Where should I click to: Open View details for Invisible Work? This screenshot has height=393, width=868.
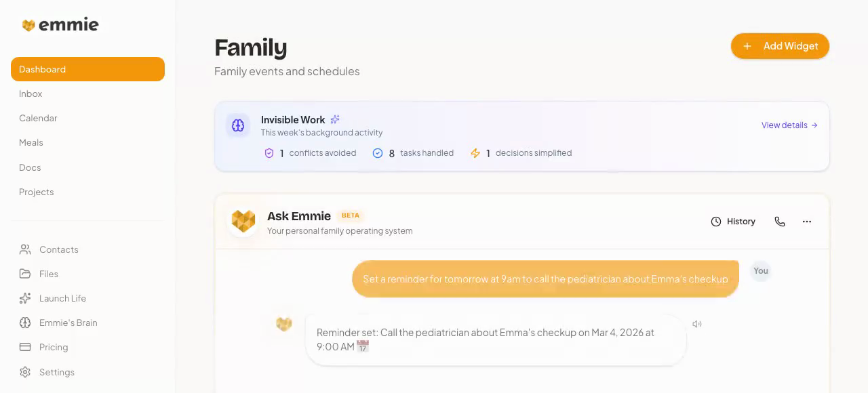pos(789,125)
